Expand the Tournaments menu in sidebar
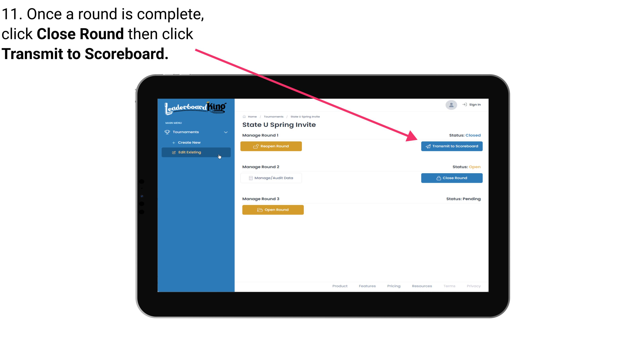Image resolution: width=644 pixels, height=346 pixels. [196, 132]
